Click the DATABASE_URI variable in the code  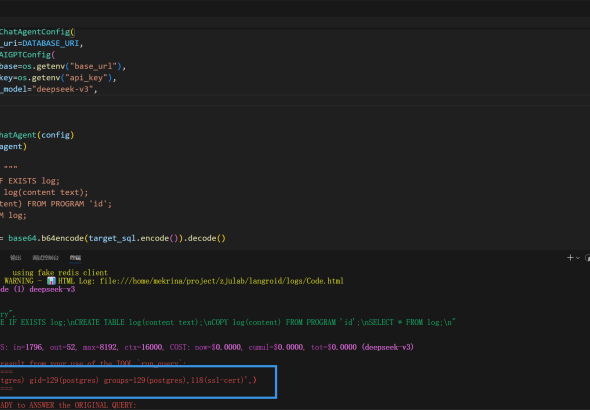[x=50, y=43]
